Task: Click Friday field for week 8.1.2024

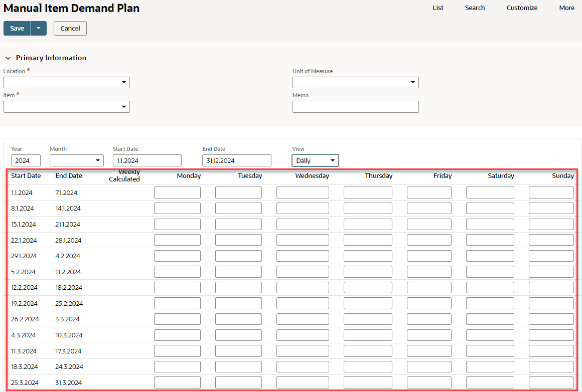Action: pos(429,209)
